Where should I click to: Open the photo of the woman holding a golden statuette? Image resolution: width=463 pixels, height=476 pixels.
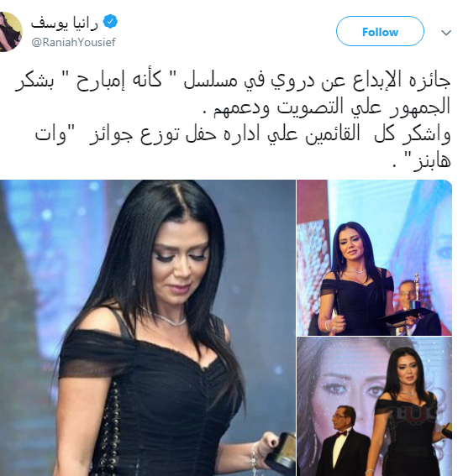click(x=374, y=258)
